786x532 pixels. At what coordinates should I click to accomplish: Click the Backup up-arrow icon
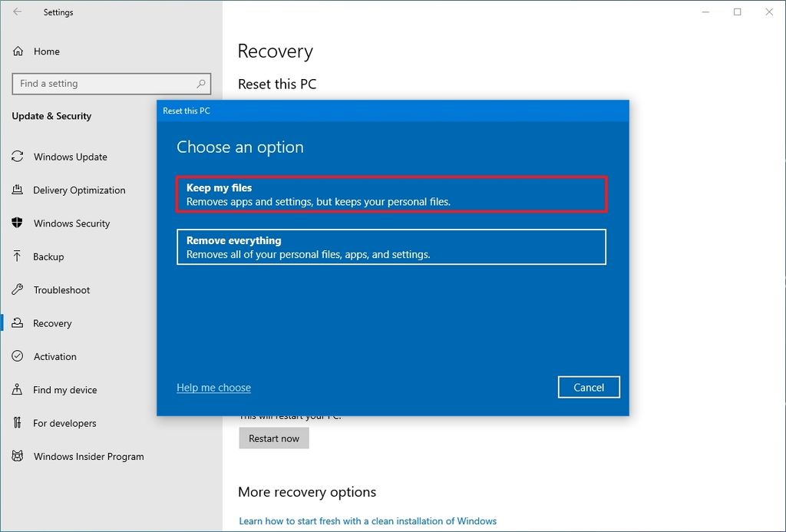click(x=18, y=256)
